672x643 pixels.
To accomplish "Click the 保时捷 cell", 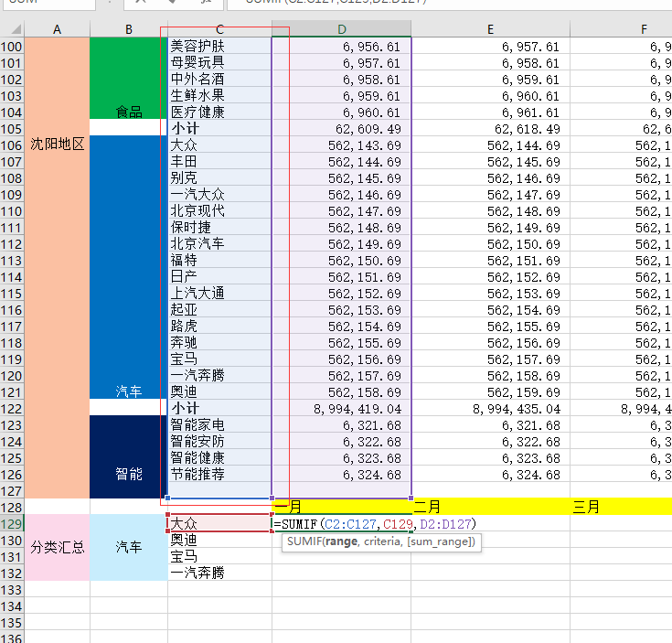I will tap(219, 227).
